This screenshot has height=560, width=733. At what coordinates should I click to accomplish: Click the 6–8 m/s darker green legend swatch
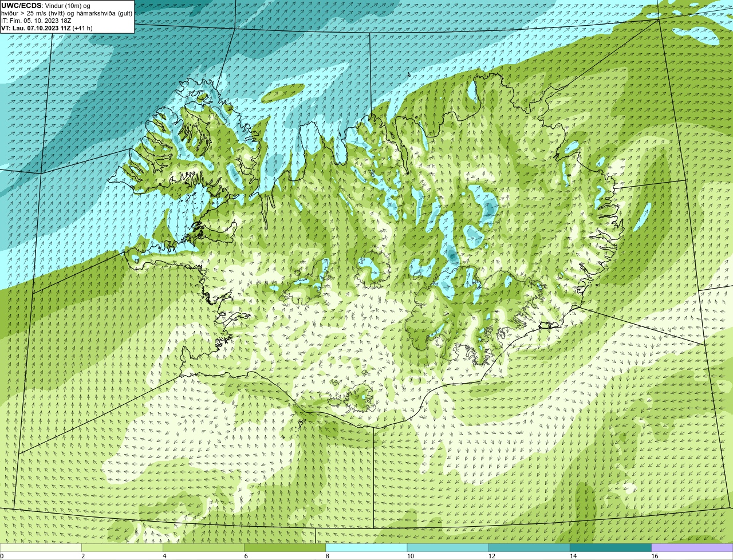[x=285, y=547]
